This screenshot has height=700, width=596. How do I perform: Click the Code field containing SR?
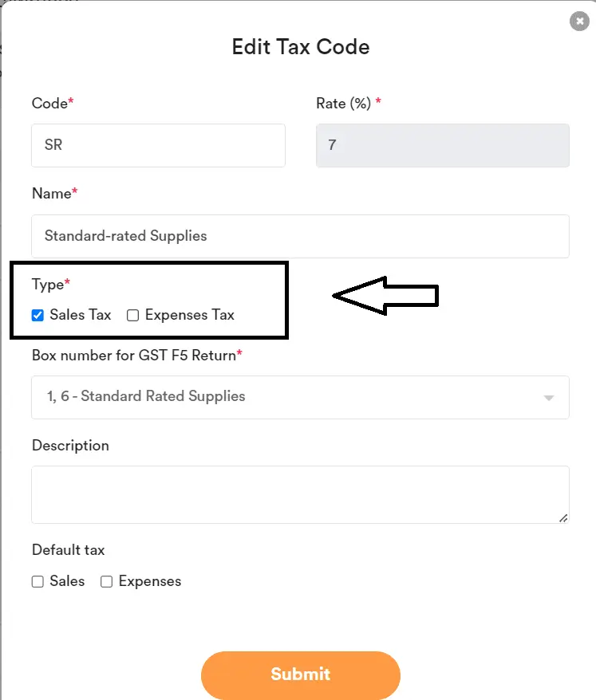[158, 146]
